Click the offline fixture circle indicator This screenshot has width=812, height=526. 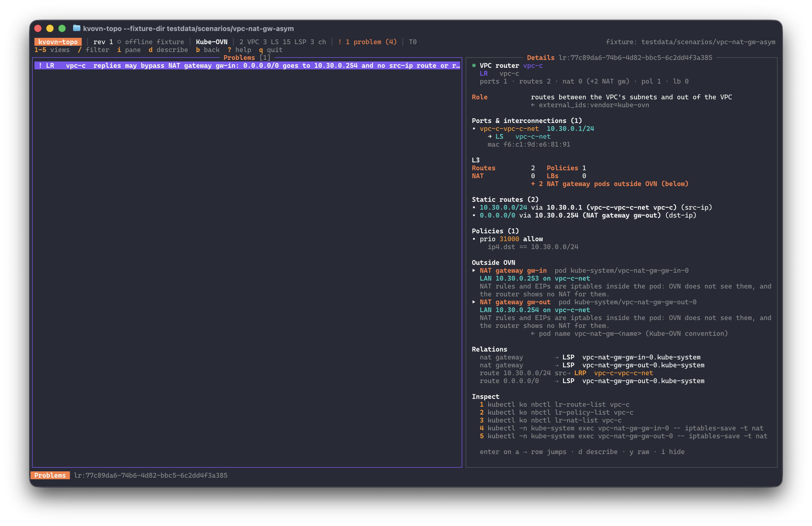[x=119, y=42]
